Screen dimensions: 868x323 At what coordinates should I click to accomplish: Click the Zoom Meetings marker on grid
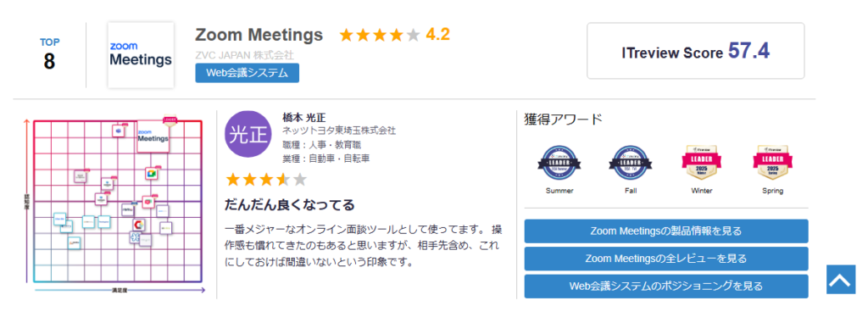pos(153,136)
